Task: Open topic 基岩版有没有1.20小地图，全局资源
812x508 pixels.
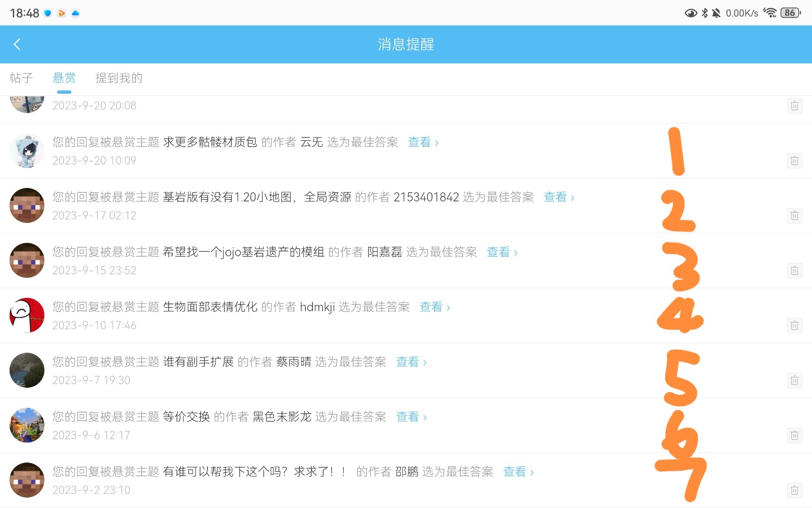Action: (x=257, y=197)
